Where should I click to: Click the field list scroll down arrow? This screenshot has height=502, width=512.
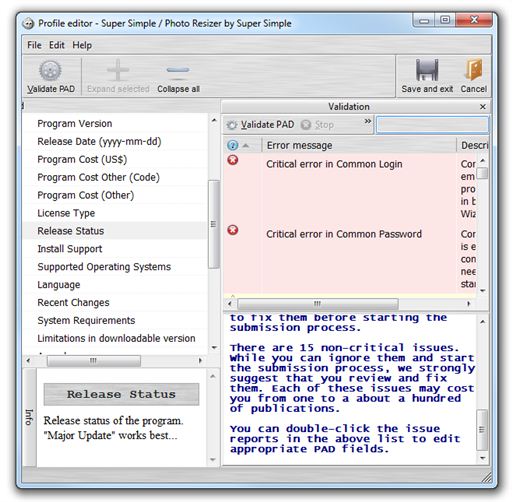click(214, 348)
